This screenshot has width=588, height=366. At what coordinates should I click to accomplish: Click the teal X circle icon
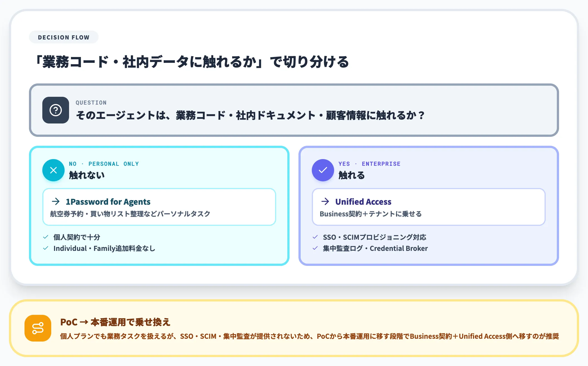click(x=53, y=170)
